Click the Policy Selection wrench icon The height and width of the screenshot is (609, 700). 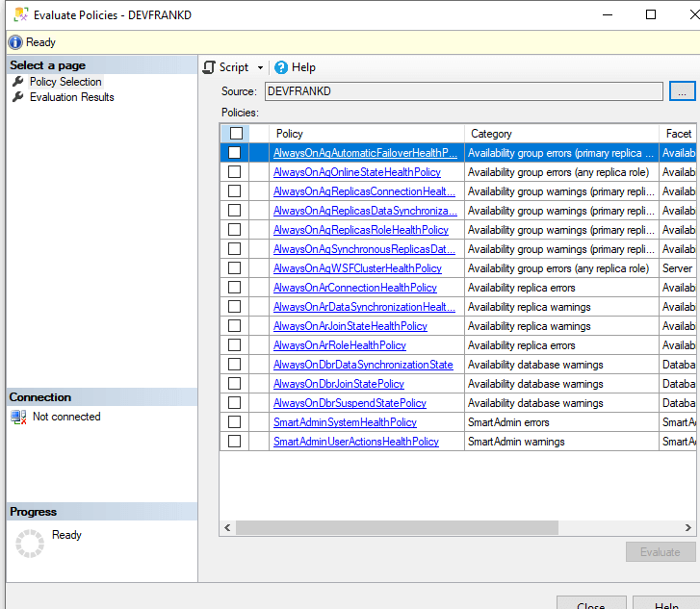(x=17, y=82)
